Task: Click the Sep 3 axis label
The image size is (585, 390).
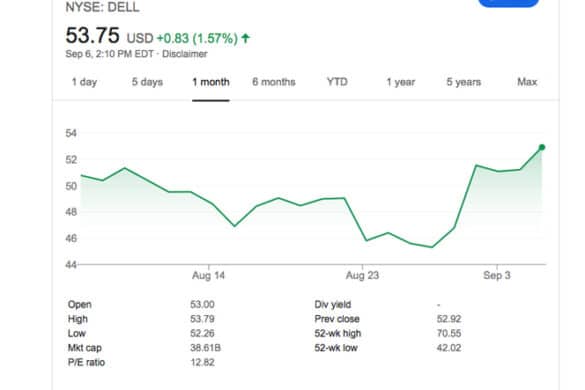Action: pyautogui.click(x=497, y=275)
